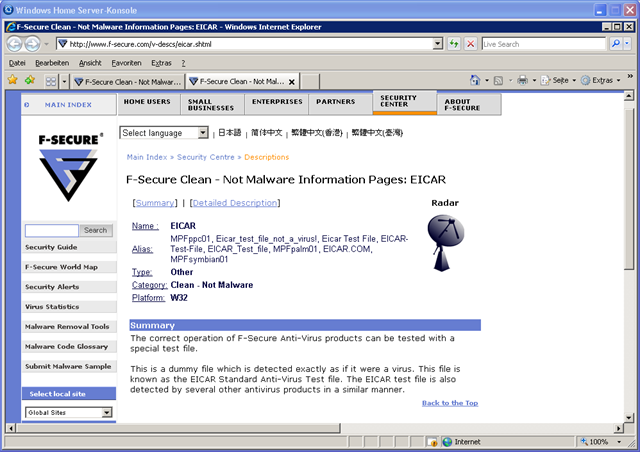Open the Seite toolbar menu
The width and height of the screenshot is (640, 452).
click(558, 80)
